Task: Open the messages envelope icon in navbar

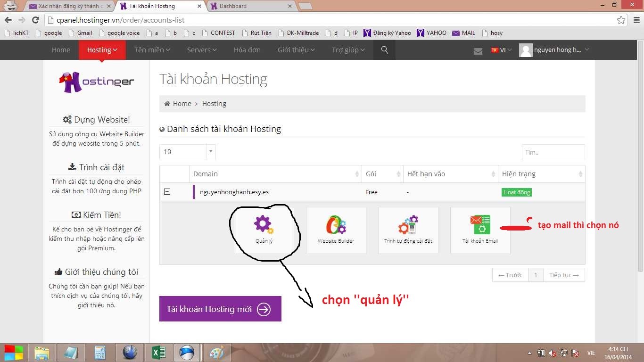Action: (478, 51)
